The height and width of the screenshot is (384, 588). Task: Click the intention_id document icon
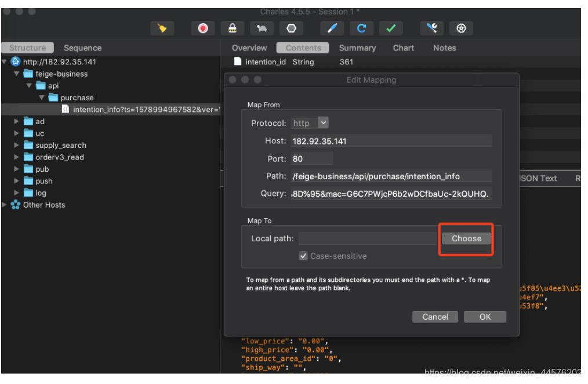point(238,61)
